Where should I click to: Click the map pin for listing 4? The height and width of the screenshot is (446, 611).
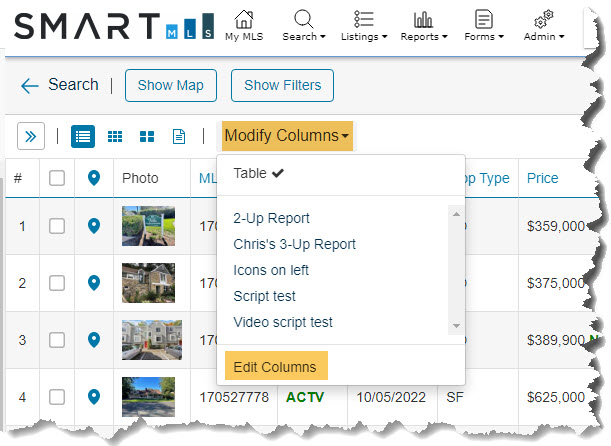coord(94,397)
